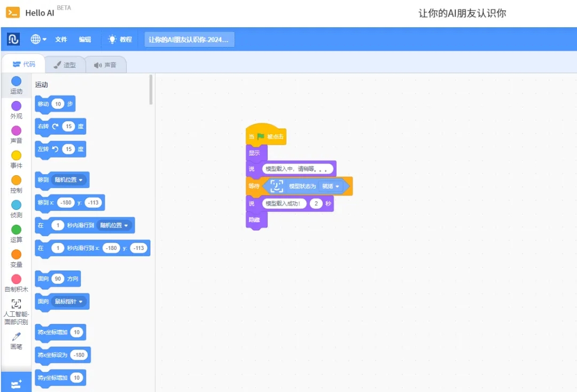577x392 pixels.
Task: Click the Hello AI logo icon
Action: [13, 12]
